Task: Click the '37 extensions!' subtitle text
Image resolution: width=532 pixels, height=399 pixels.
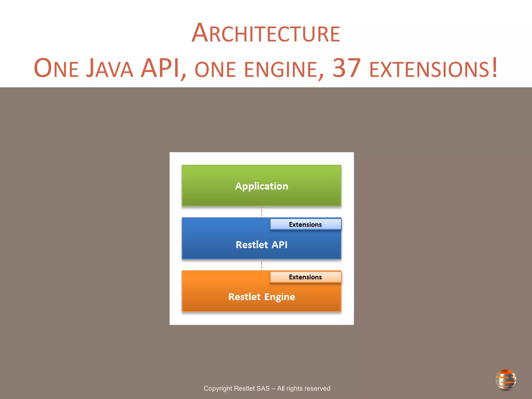Action: coord(415,68)
